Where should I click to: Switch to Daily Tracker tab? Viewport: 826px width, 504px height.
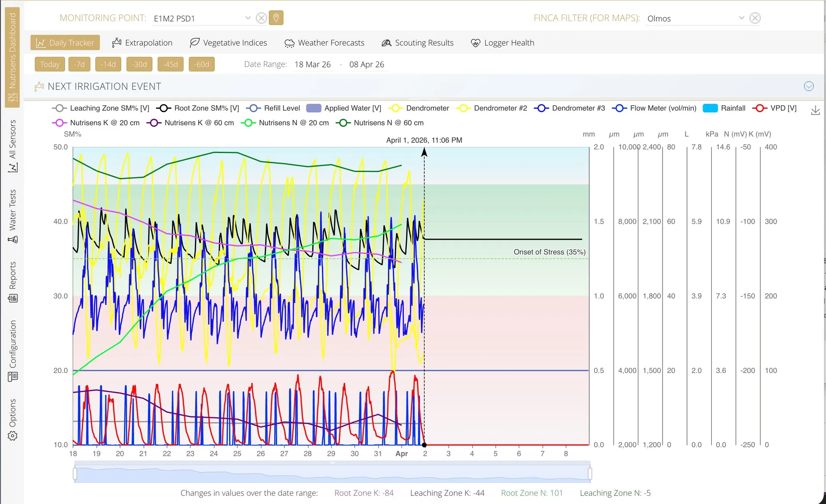click(x=65, y=43)
